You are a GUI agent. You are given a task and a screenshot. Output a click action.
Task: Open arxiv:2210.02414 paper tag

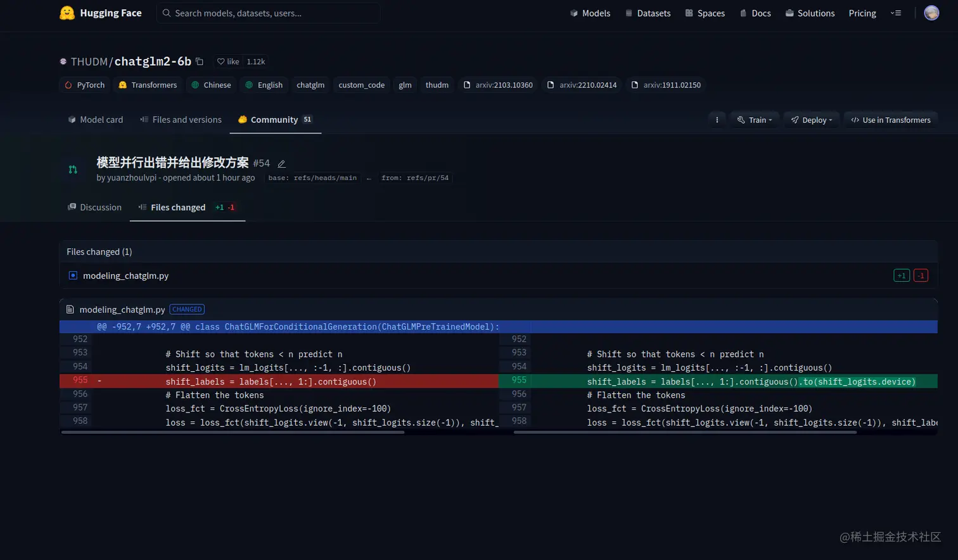click(x=582, y=85)
